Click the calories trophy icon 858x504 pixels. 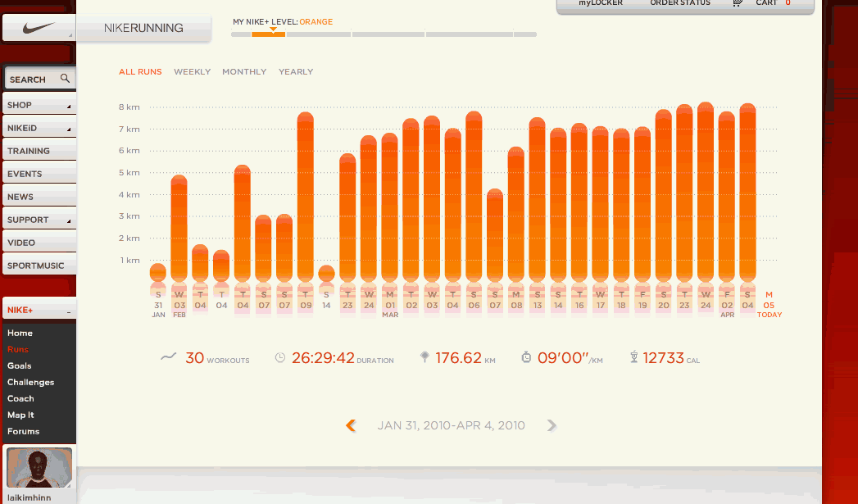[x=633, y=357]
